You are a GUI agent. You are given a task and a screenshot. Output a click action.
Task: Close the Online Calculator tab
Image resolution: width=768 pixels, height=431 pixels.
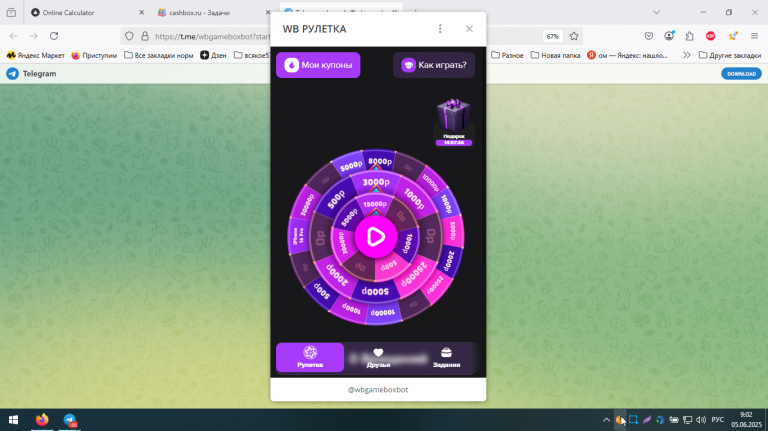(x=142, y=13)
